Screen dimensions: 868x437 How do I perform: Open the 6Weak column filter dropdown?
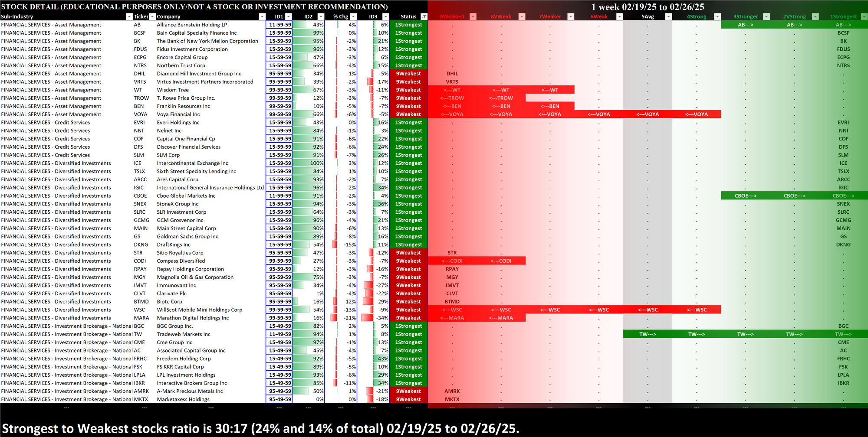tap(620, 16)
